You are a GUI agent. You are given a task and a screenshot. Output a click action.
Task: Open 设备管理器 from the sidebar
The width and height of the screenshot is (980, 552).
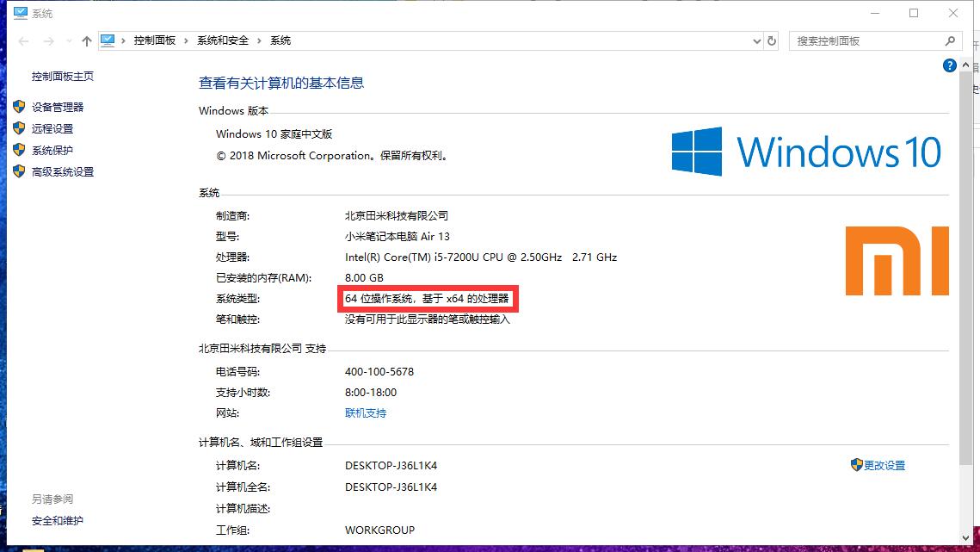(58, 107)
